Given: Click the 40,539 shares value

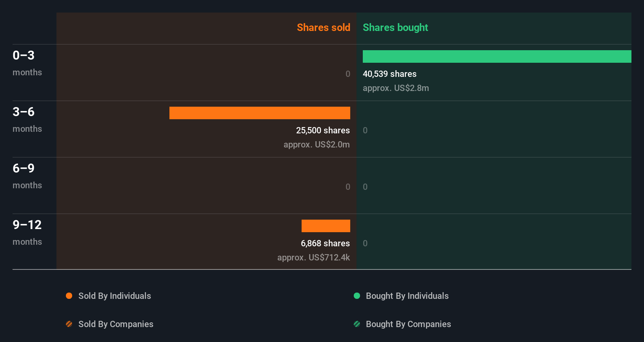Looking at the screenshot, I should 389,74.
